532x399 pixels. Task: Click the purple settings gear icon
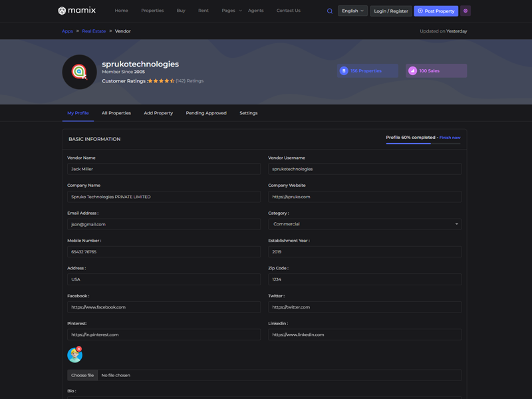tap(465, 11)
